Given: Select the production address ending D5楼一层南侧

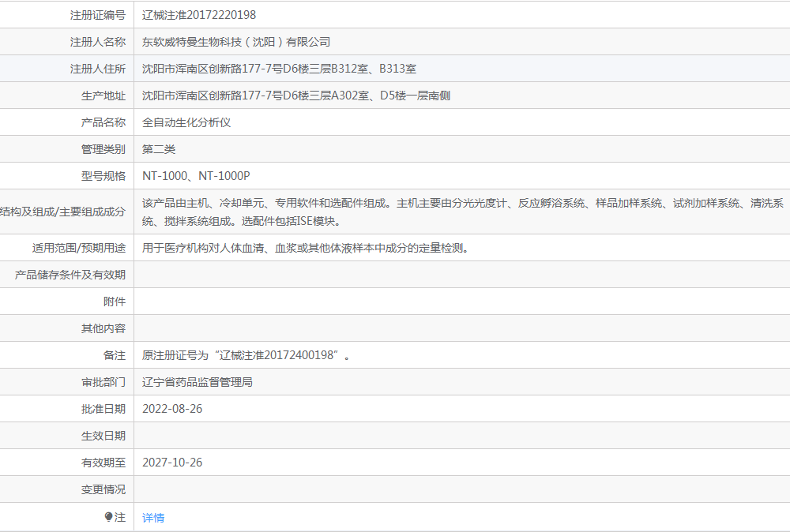Looking at the screenshot, I should point(296,96).
